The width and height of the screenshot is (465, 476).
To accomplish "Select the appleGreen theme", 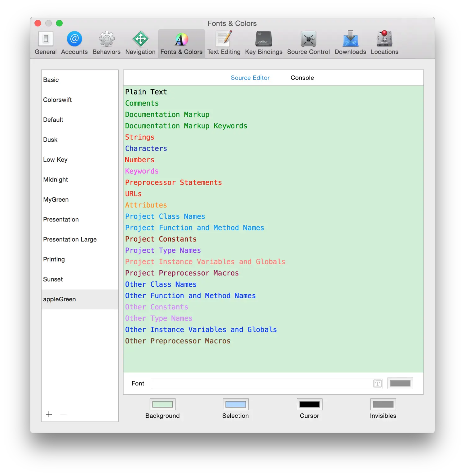I will [80, 299].
